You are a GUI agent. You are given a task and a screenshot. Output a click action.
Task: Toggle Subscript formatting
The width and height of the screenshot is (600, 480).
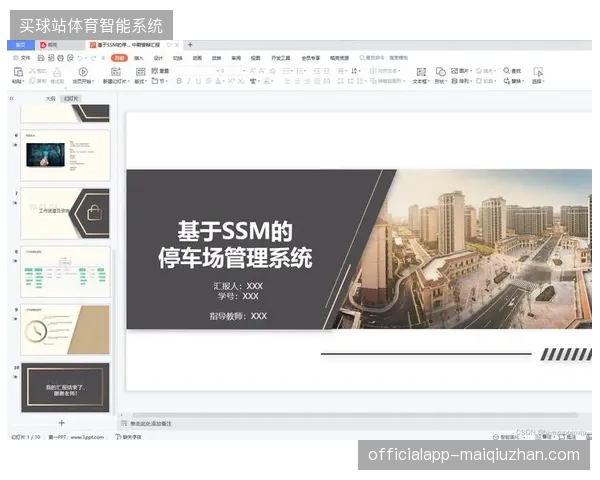pyautogui.click(x=241, y=81)
